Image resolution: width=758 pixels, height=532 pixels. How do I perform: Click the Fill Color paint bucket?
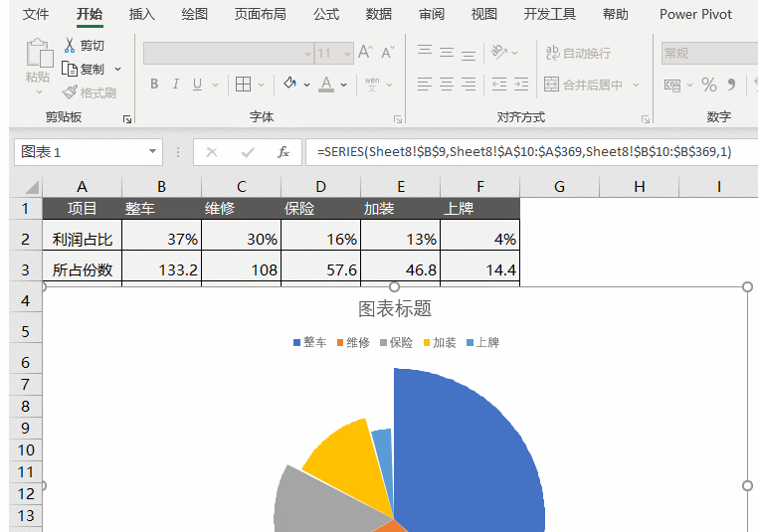(x=289, y=84)
